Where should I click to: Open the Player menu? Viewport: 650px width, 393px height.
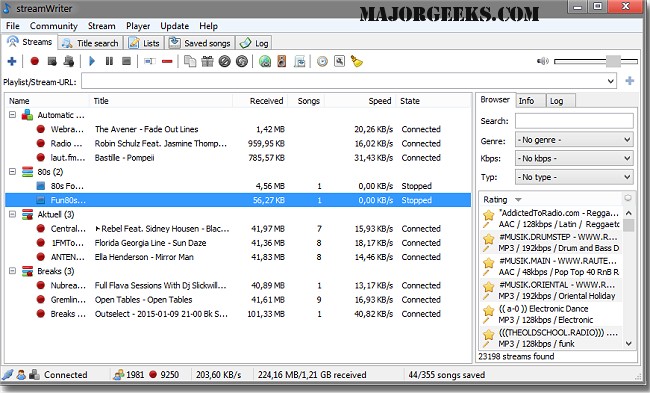pos(138,26)
